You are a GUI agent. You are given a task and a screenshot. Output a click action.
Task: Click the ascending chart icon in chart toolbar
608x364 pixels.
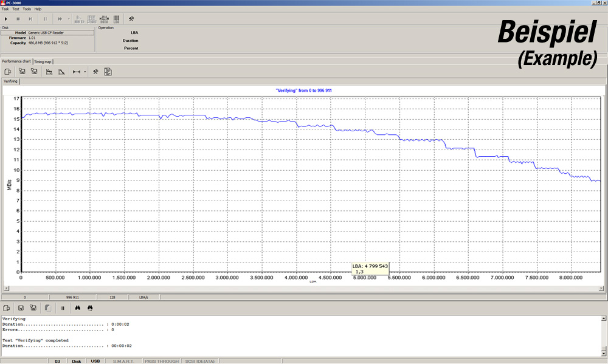[x=49, y=72]
